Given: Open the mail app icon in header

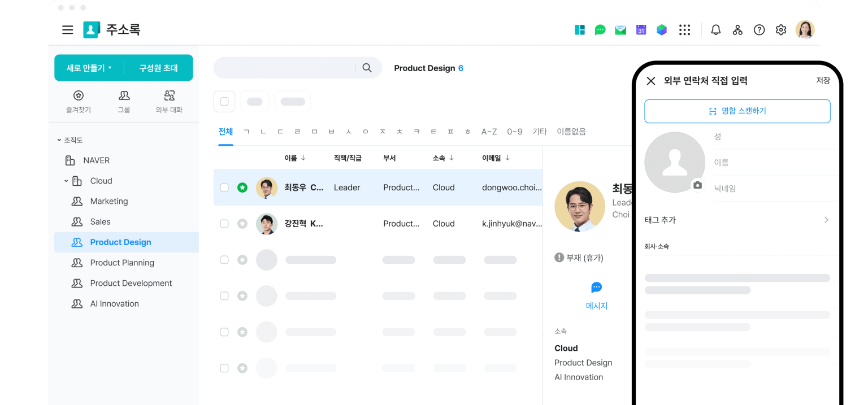Looking at the screenshot, I should tap(620, 30).
